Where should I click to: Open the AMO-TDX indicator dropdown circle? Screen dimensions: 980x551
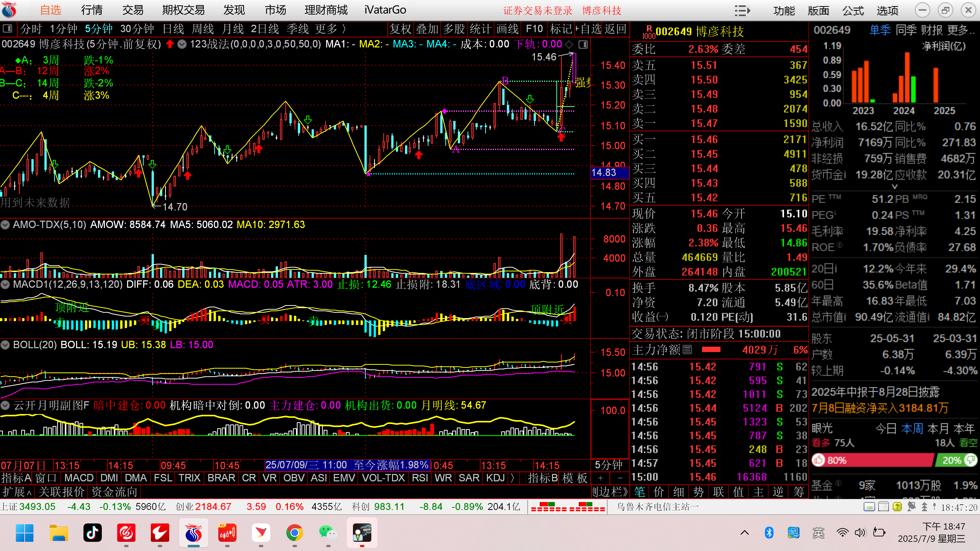click(5, 225)
